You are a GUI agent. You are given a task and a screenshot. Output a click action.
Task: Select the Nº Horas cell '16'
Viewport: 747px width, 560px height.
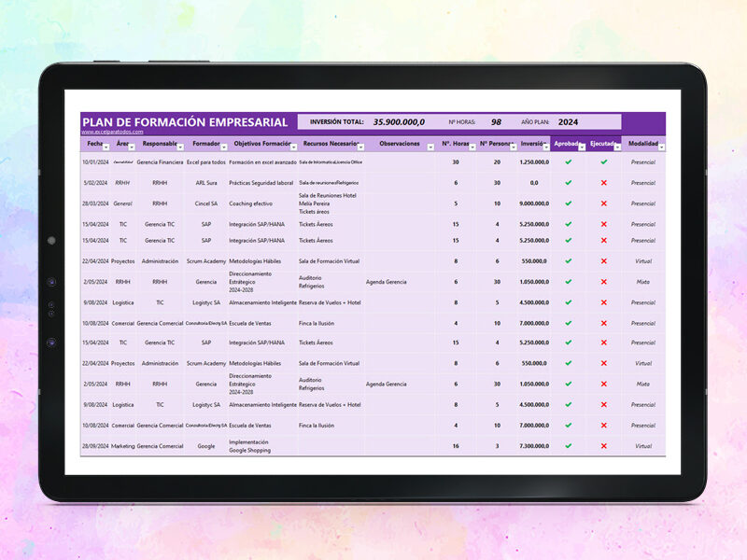click(x=456, y=446)
